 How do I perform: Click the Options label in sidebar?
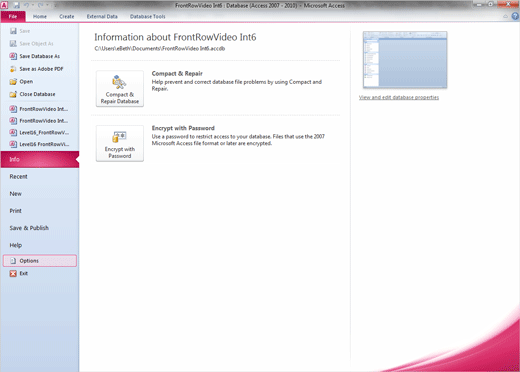[29, 261]
